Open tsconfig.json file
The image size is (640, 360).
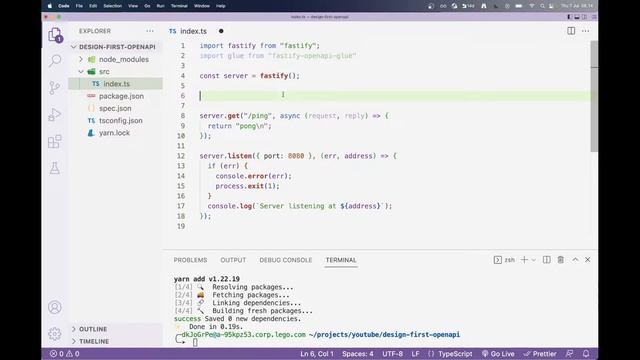pos(116,120)
